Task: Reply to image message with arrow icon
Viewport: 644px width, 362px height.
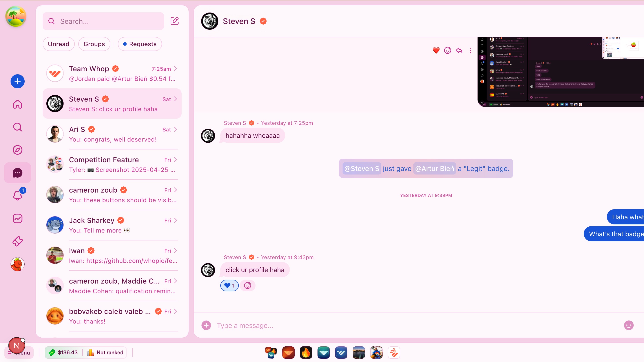Action: (x=459, y=51)
